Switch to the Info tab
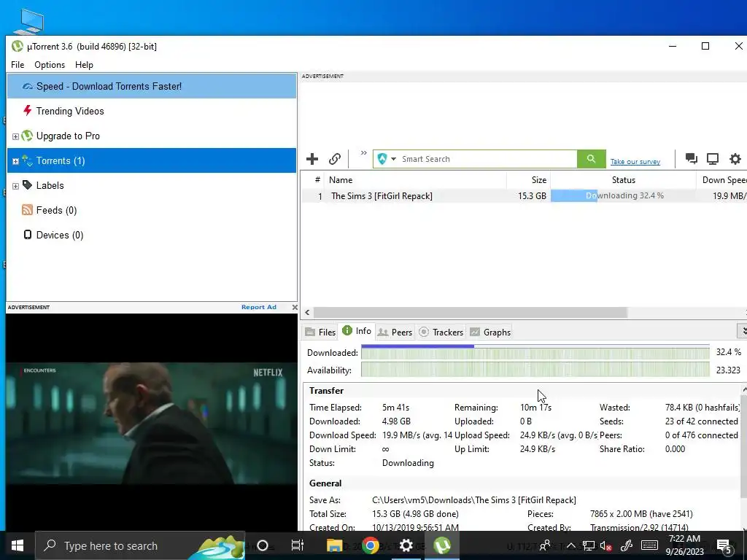Image resolution: width=747 pixels, height=560 pixels. click(x=357, y=331)
